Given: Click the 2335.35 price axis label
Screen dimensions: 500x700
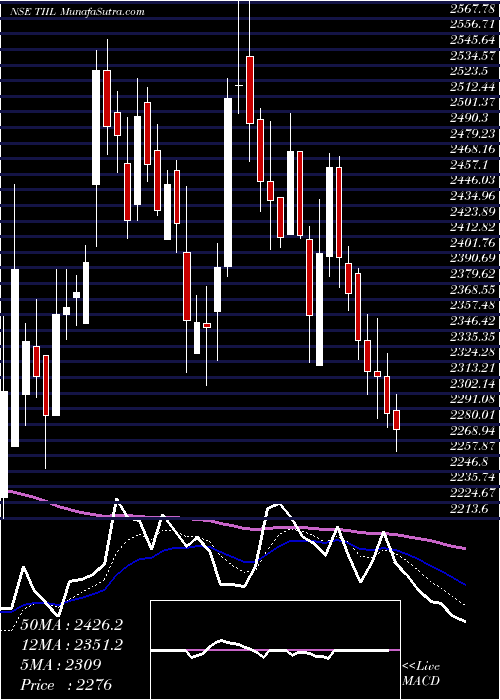Looking at the screenshot, I should tap(474, 336).
